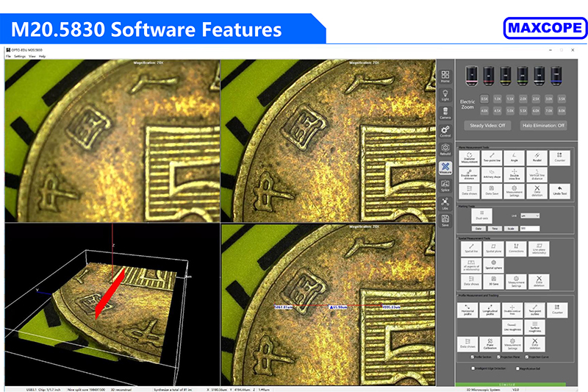
Task: Open the Rebuild sidebar panel
Action: (445, 149)
